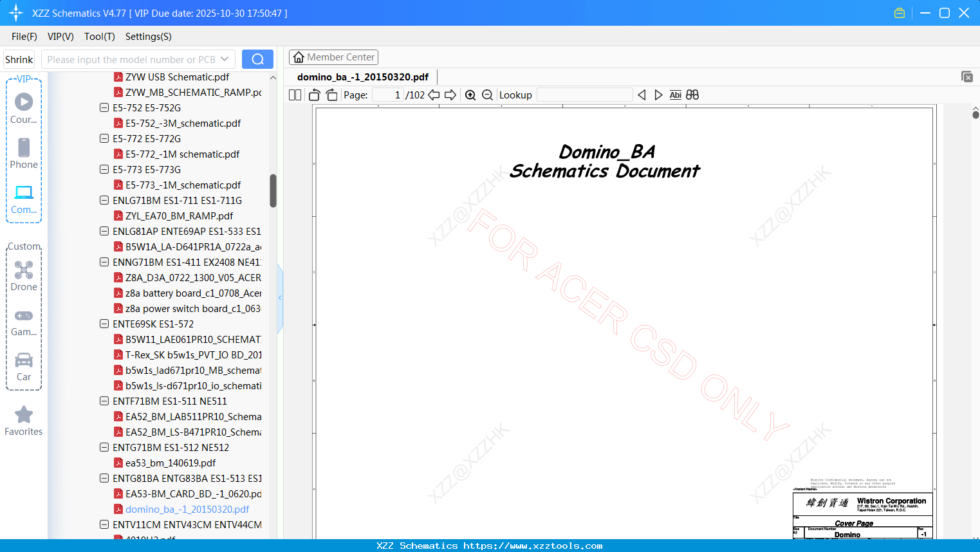Open PDF icon of ea53_bm_140619.pdf

pyautogui.click(x=118, y=463)
